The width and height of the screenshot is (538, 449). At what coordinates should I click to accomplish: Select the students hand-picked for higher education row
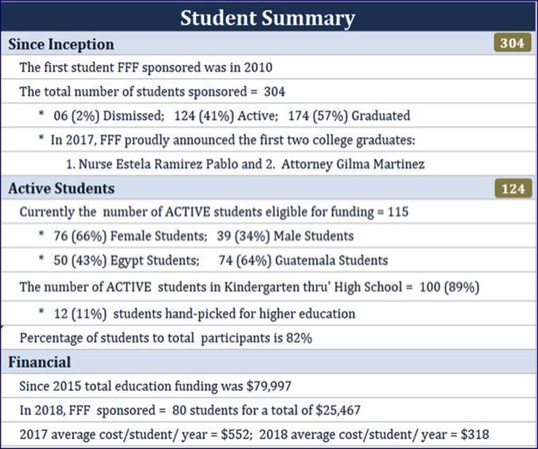(268, 314)
